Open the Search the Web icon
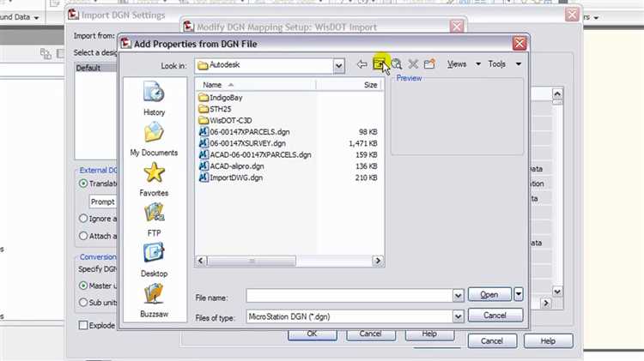This screenshot has width=644, height=361. (397, 64)
